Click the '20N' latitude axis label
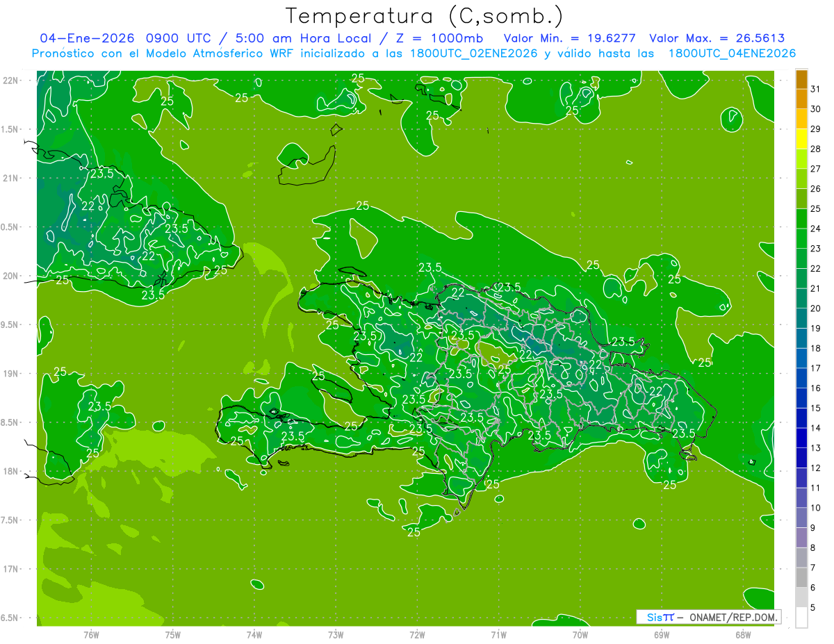The height and width of the screenshot is (644, 834). tap(10, 276)
